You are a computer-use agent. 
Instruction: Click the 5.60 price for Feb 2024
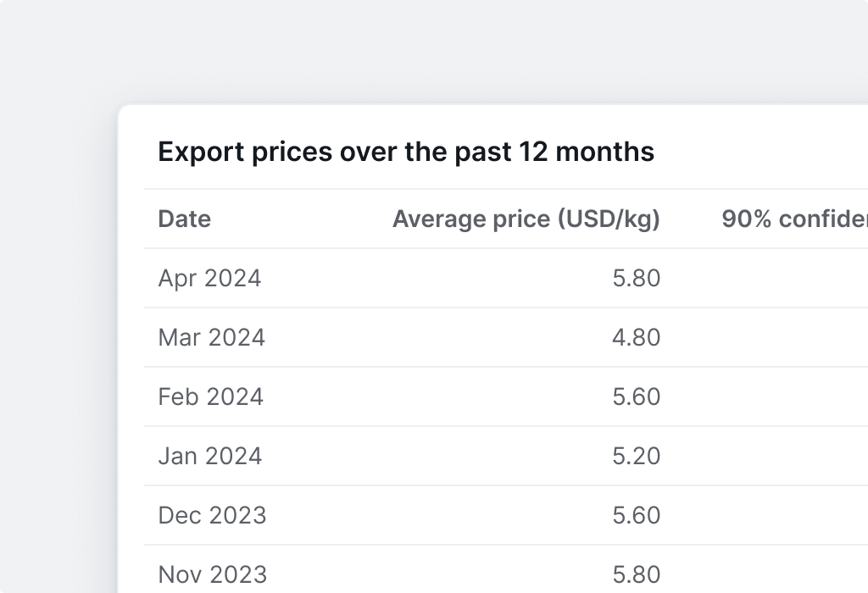click(636, 397)
